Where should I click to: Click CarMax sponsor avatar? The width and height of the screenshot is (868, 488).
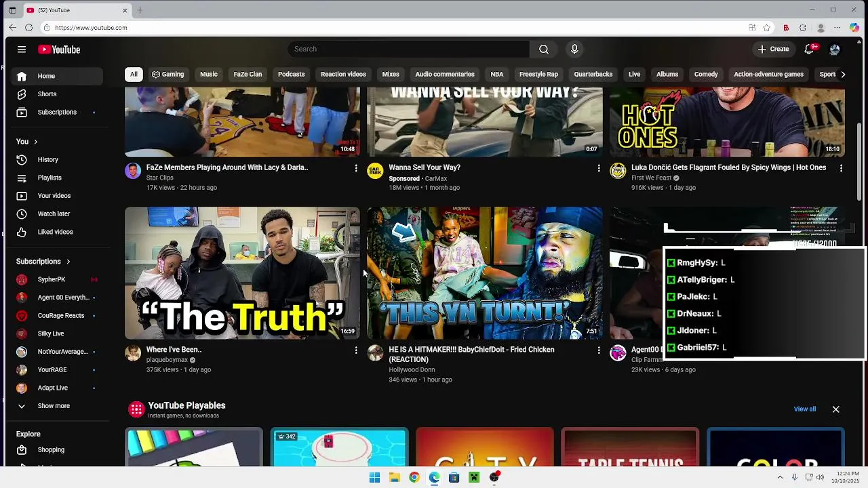[375, 171]
